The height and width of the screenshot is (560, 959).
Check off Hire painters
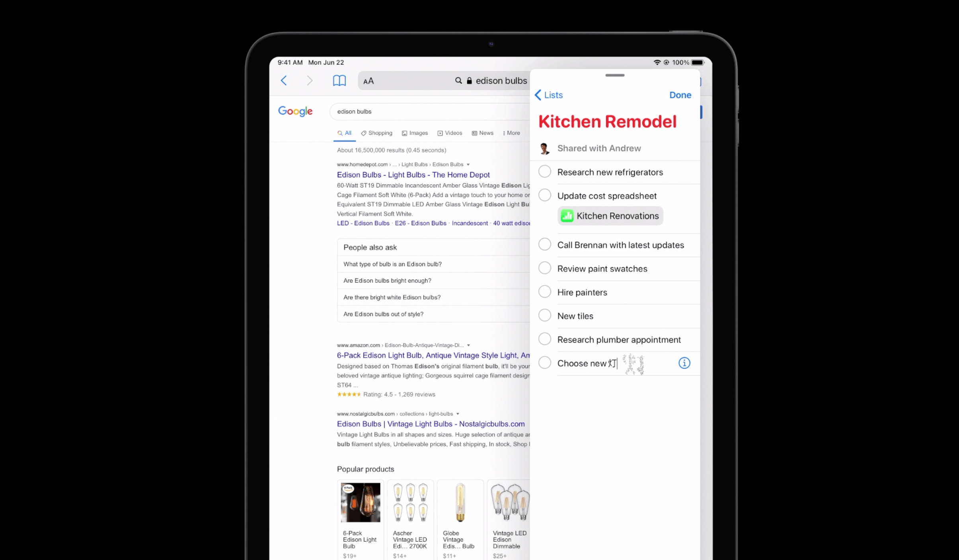(x=545, y=292)
